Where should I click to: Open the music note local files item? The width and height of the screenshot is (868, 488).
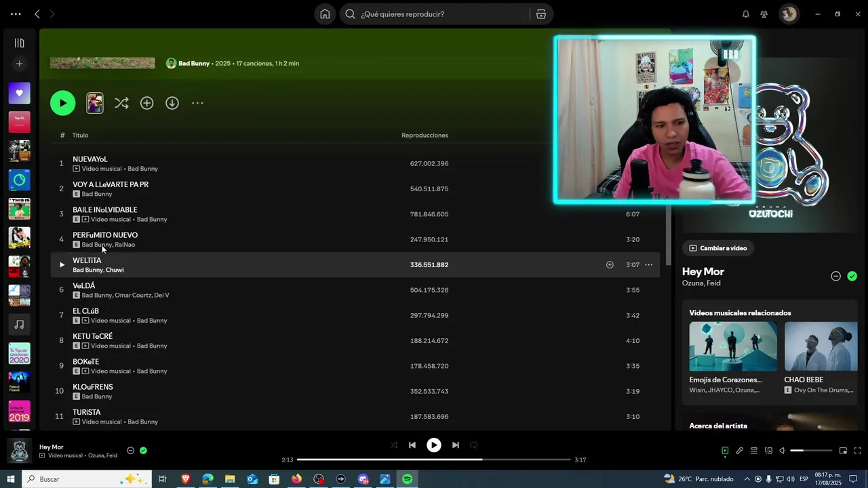click(x=19, y=325)
